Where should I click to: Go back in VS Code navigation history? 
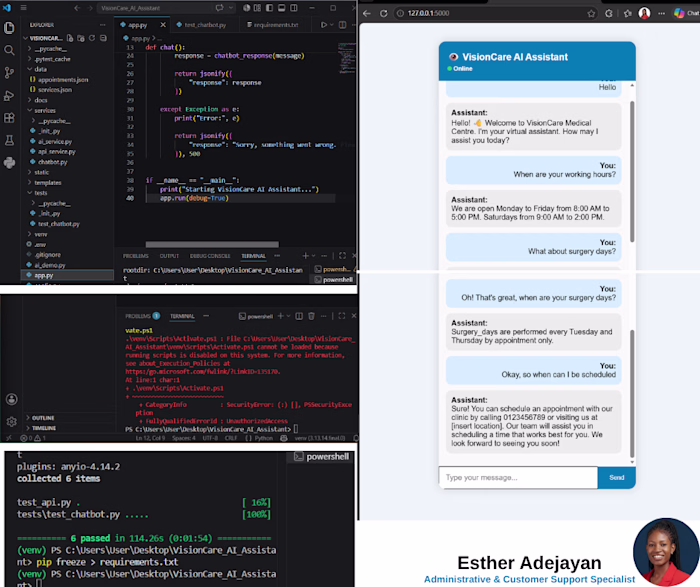[77, 8]
